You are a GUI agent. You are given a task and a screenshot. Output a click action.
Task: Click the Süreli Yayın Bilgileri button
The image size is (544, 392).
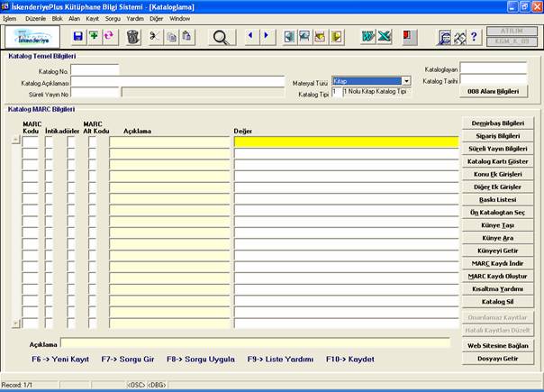(498, 149)
